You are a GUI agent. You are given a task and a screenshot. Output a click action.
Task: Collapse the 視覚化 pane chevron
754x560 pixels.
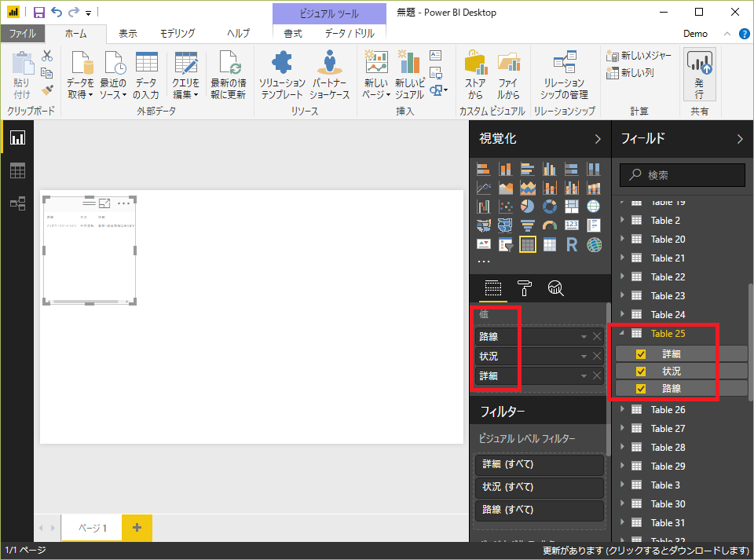coord(598,139)
